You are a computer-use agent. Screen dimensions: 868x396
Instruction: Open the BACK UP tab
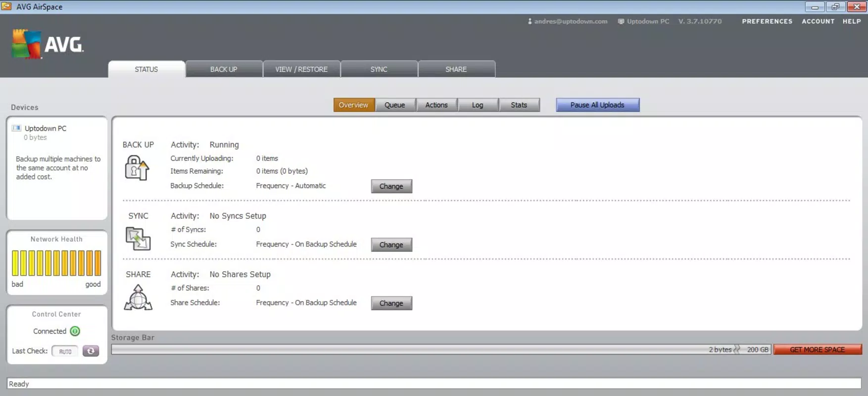(x=224, y=69)
